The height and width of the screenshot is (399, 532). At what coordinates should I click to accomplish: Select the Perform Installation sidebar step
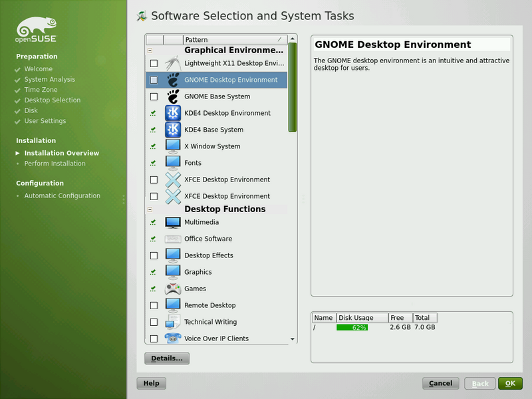click(55, 164)
